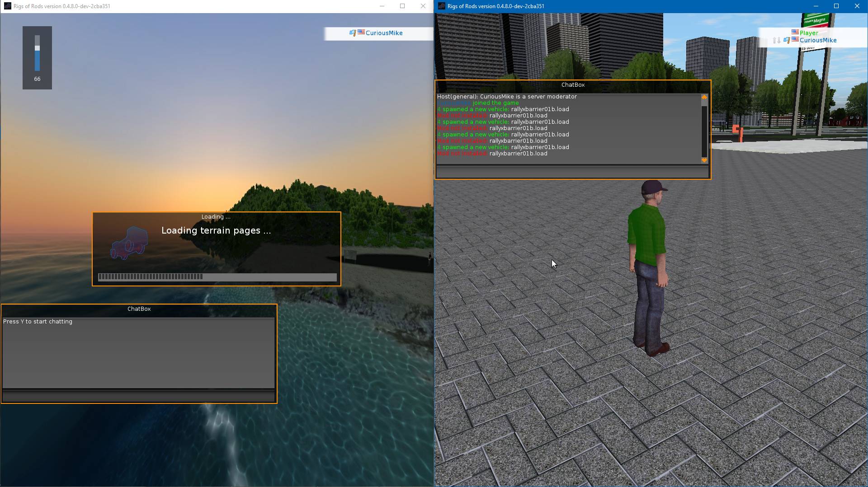
Task: Click the terrain loading progress bar
Action: click(x=217, y=277)
